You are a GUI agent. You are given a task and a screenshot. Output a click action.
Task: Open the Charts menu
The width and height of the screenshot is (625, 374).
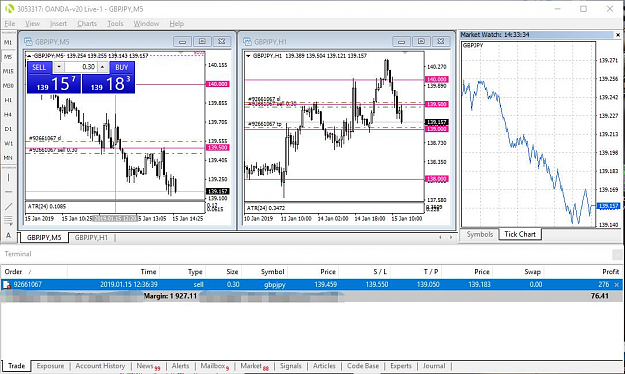[87, 24]
